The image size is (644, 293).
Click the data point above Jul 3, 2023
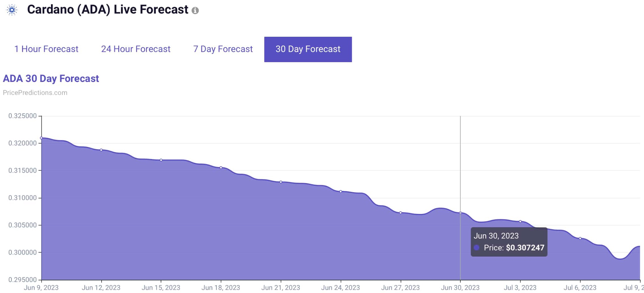tap(520, 221)
